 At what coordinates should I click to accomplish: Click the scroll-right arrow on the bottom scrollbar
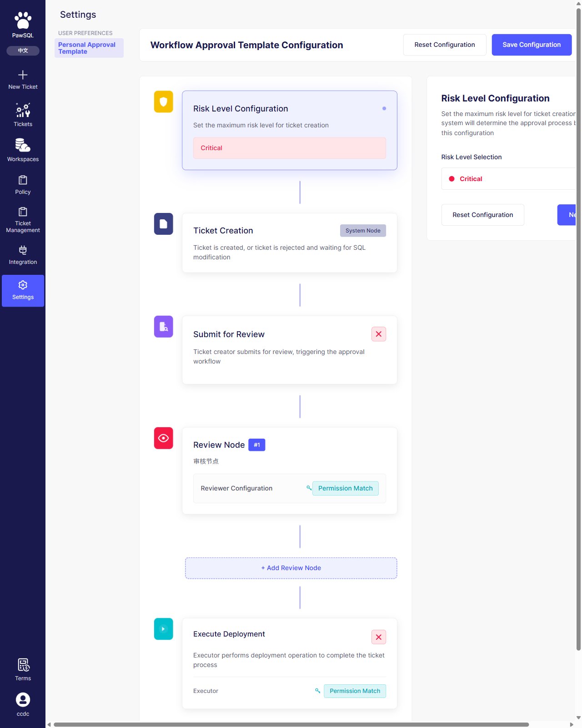(x=572, y=724)
